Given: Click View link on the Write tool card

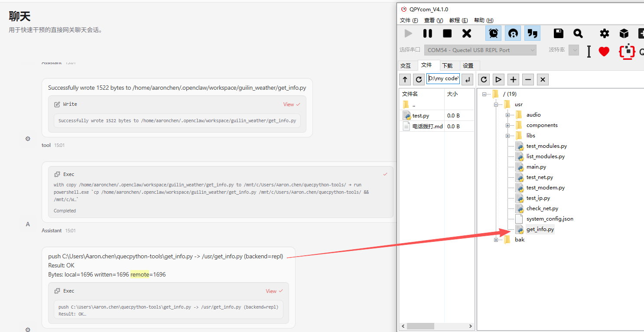Looking at the screenshot, I should pyautogui.click(x=289, y=104).
